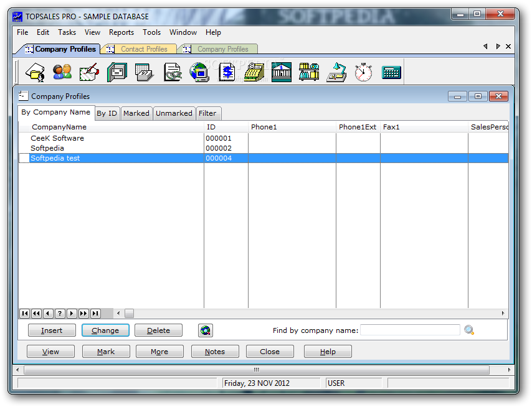Click the cash register toolbar icon
Viewport: 532px width, 407px height.
pos(254,72)
